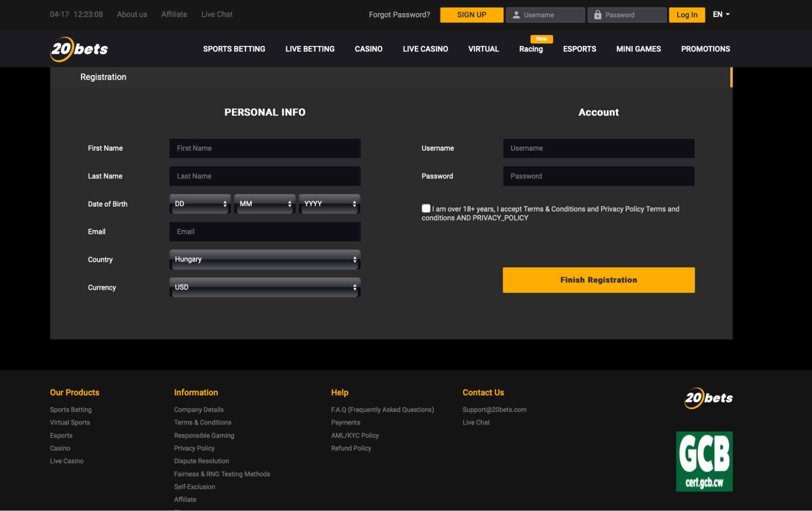This screenshot has width=812, height=511.
Task: Open the Esports footer link
Action: [61, 435]
